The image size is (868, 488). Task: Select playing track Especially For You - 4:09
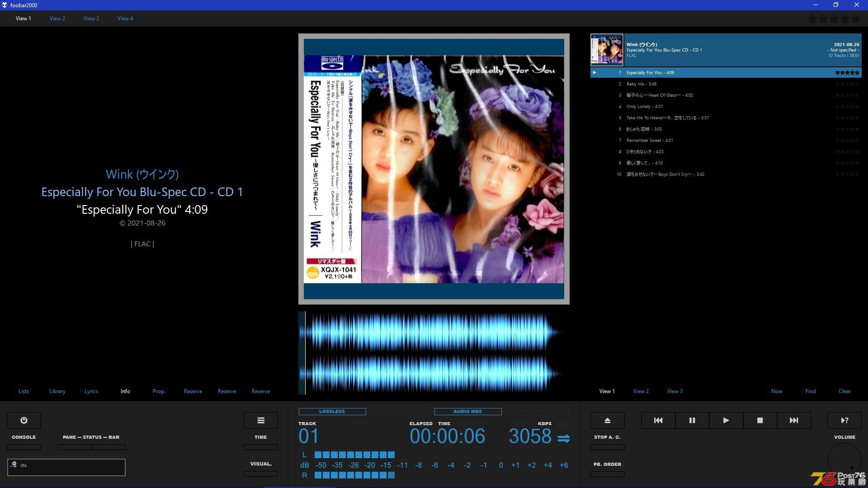(726, 73)
